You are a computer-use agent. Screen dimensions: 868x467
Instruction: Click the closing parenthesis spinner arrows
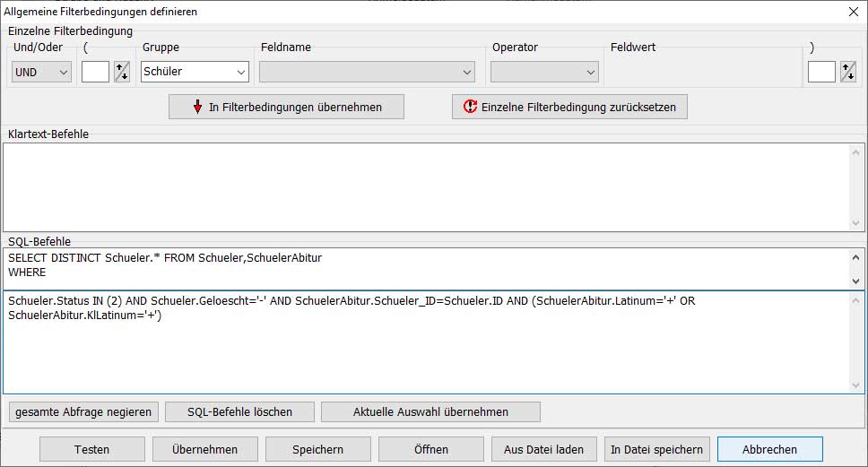pyautogui.click(x=847, y=72)
